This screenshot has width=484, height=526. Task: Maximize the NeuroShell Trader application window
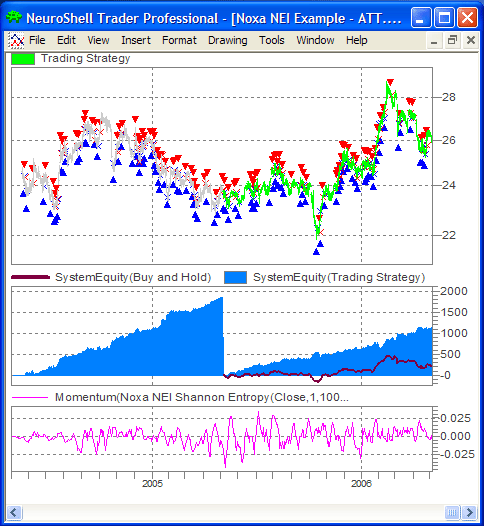click(x=444, y=17)
